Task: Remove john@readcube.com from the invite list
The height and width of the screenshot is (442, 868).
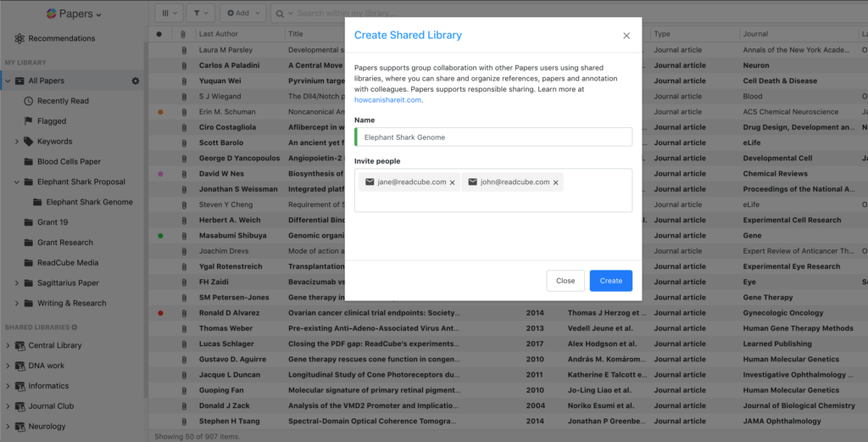Action: [556, 182]
